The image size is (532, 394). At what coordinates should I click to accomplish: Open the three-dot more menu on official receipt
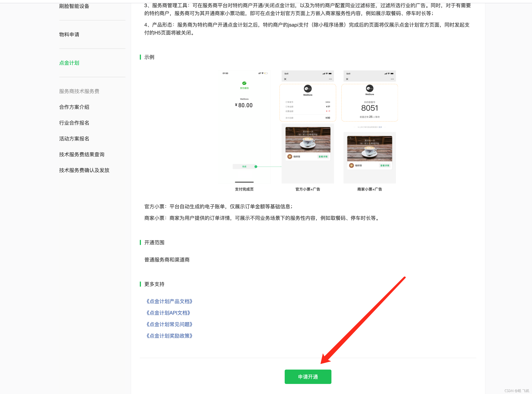[x=330, y=79]
